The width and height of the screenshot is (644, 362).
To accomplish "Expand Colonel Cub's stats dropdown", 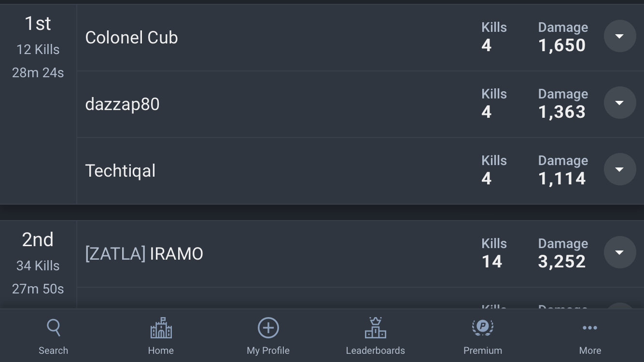I will (619, 36).
